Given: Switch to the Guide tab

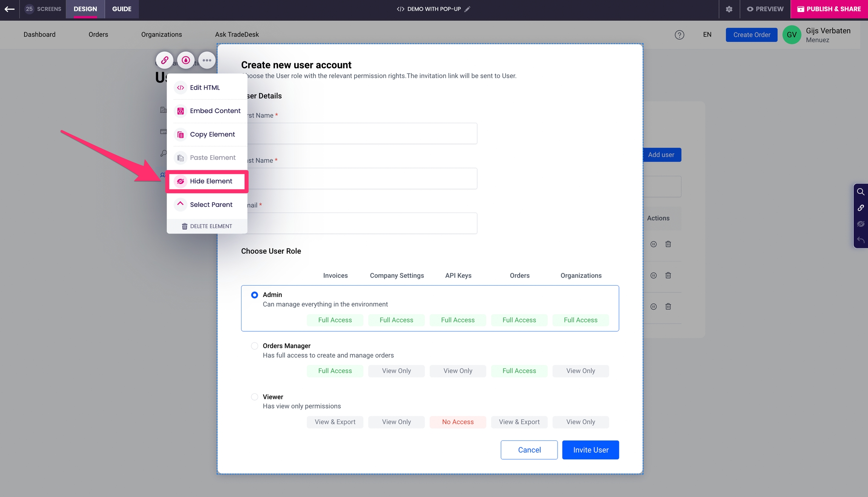Looking at the screenshot, I should click(122, 9).
